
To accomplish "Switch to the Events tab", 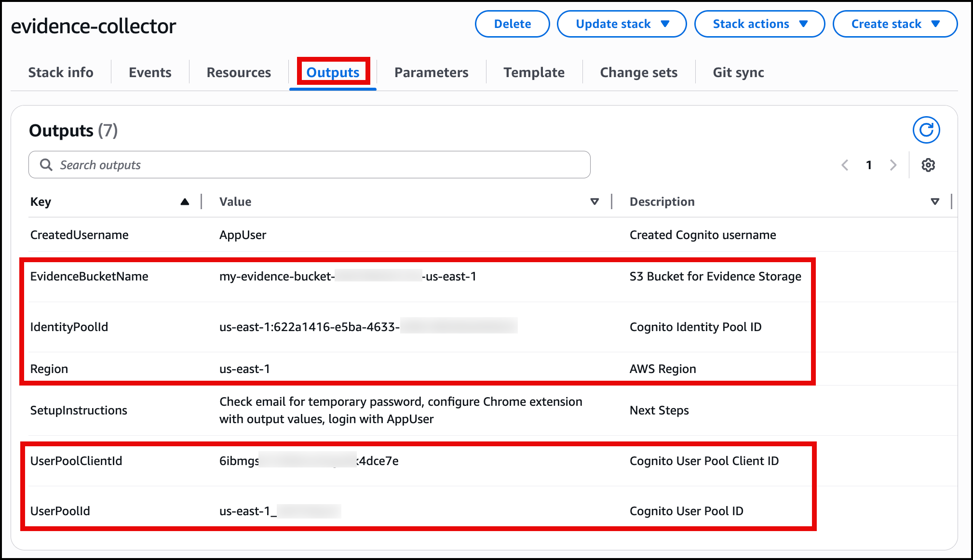I will pos(149,72).
